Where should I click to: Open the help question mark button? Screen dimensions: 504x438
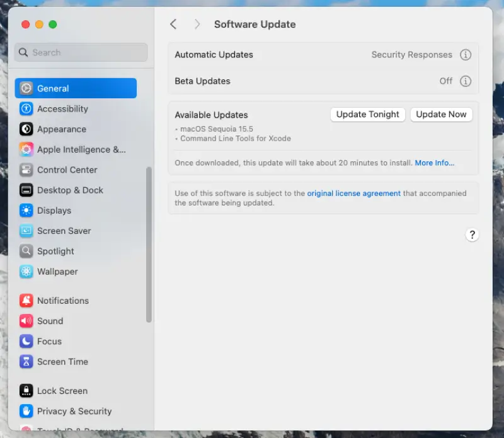[x=472, y=235]
